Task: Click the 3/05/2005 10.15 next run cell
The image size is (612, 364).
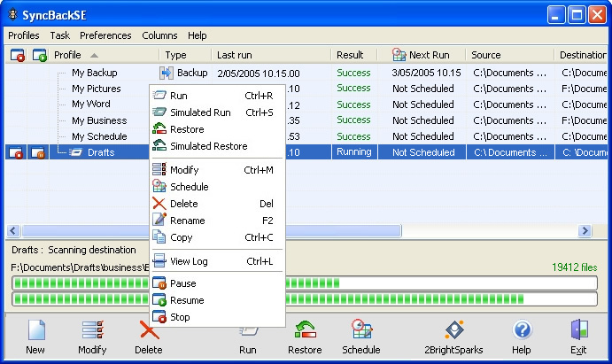Action: click(426, 73)
